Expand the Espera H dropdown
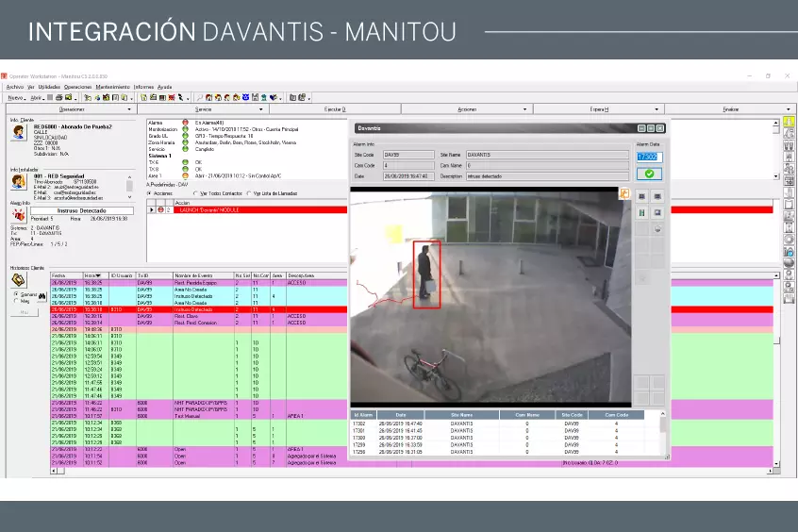798x532 pixels. [657, 109]
